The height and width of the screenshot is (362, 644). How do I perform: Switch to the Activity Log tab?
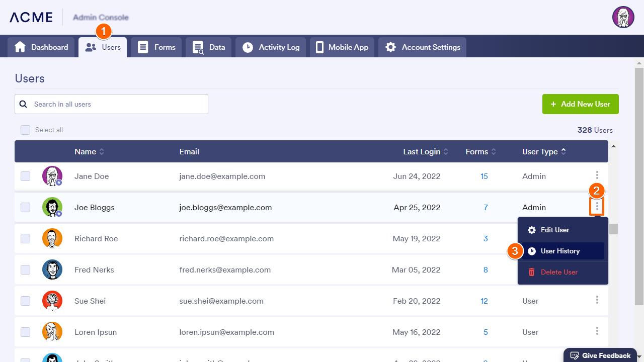pos(271,47)
